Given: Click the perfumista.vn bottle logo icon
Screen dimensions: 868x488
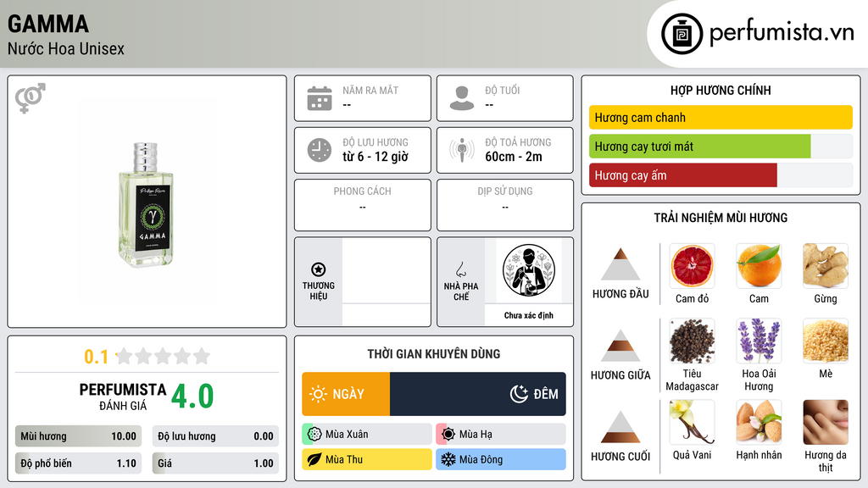Looking at the screenshot, I should click(682, 34).
